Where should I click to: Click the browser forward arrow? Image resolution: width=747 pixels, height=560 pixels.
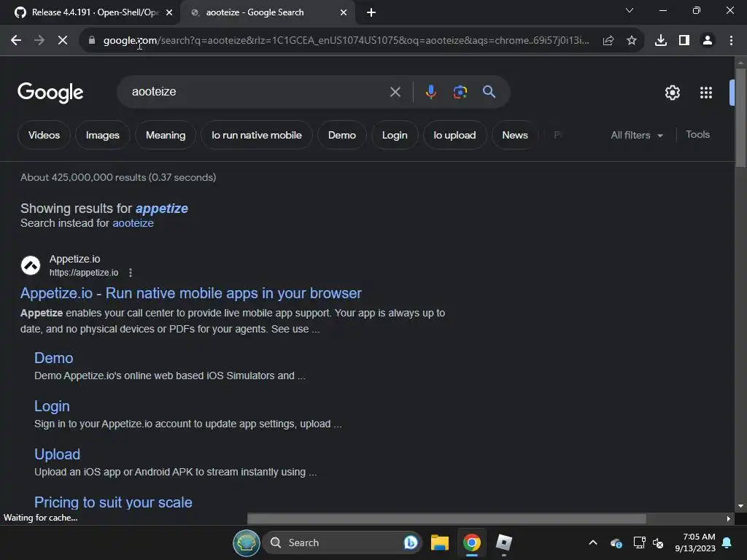pos(39,41)
